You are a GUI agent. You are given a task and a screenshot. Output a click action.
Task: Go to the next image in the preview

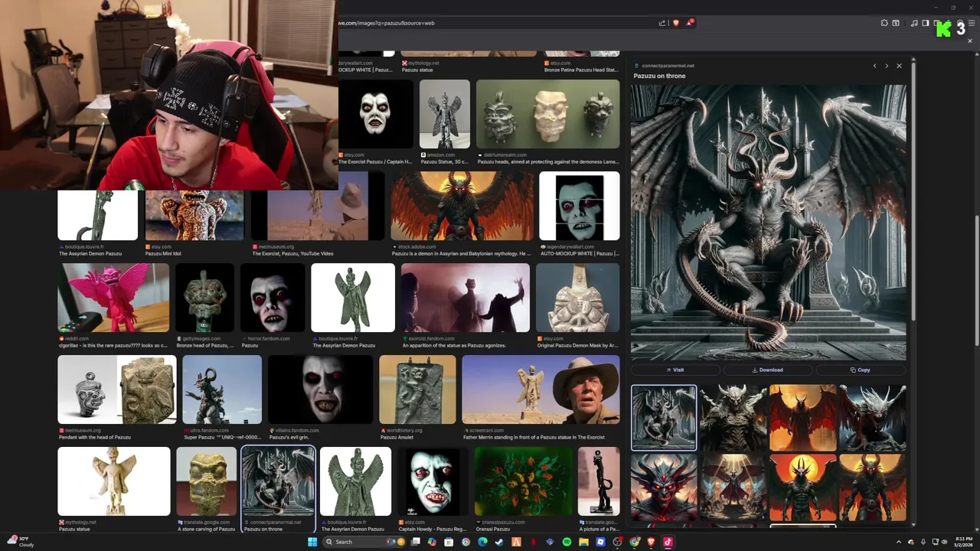tap(887, 66)
